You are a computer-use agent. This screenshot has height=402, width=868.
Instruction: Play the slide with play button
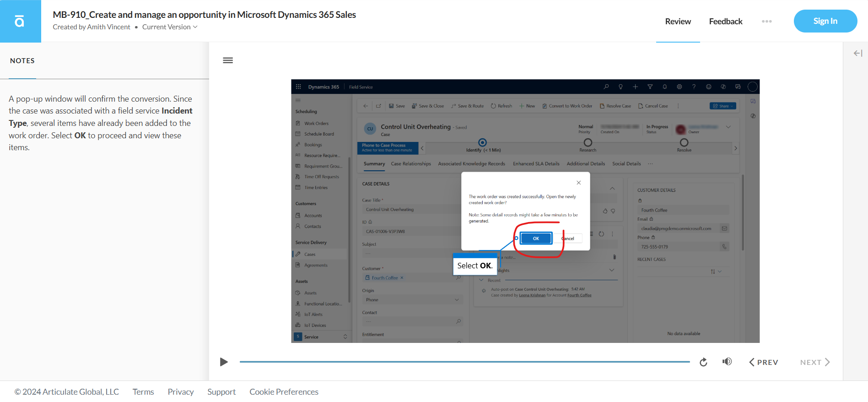[x=224, y=362]
